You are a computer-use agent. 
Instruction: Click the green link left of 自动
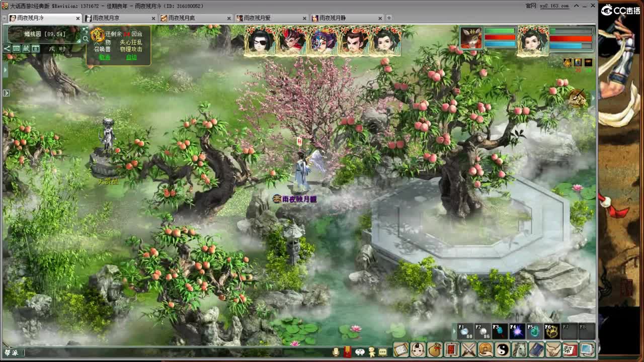coord(105,57)
